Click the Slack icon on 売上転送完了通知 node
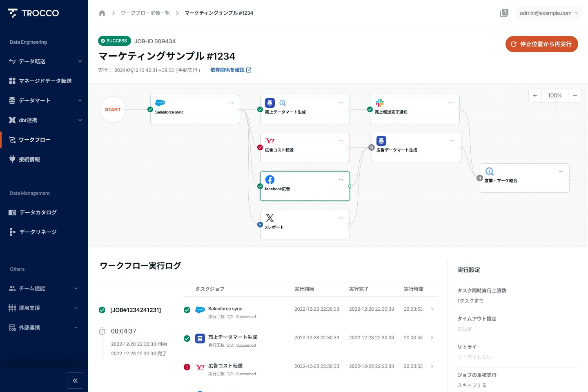This screenshot has height=392, width=588. click(380, 103)
